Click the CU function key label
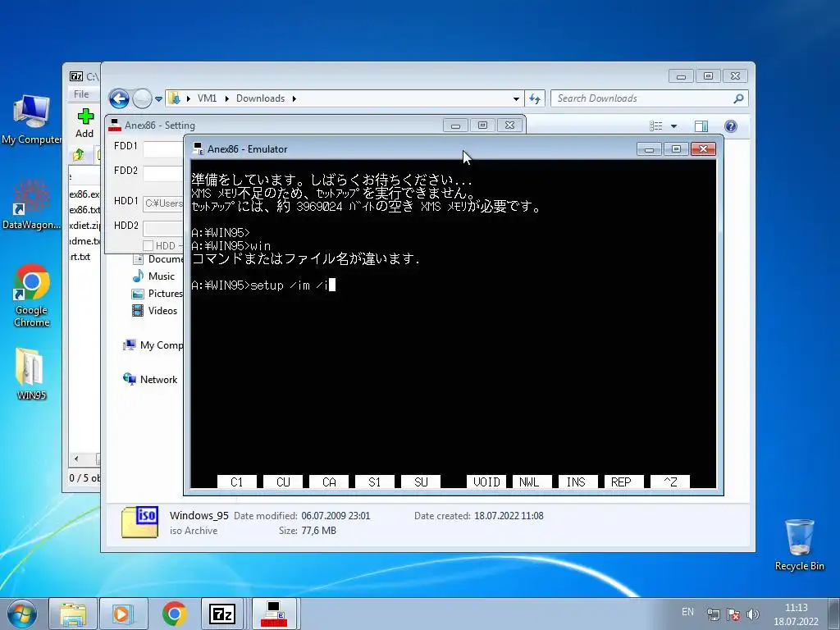 tap(283, 482)
